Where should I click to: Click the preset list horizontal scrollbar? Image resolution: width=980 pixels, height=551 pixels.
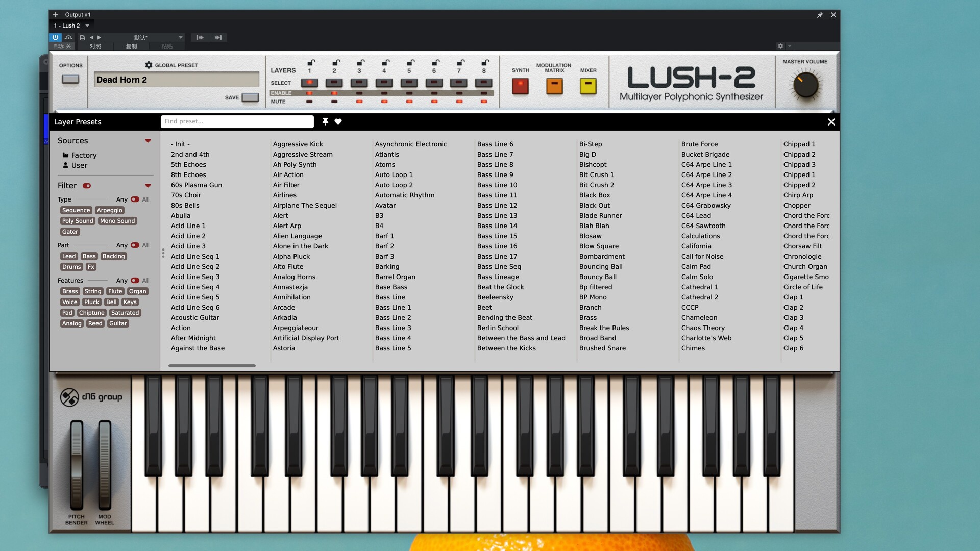point(212,366)
